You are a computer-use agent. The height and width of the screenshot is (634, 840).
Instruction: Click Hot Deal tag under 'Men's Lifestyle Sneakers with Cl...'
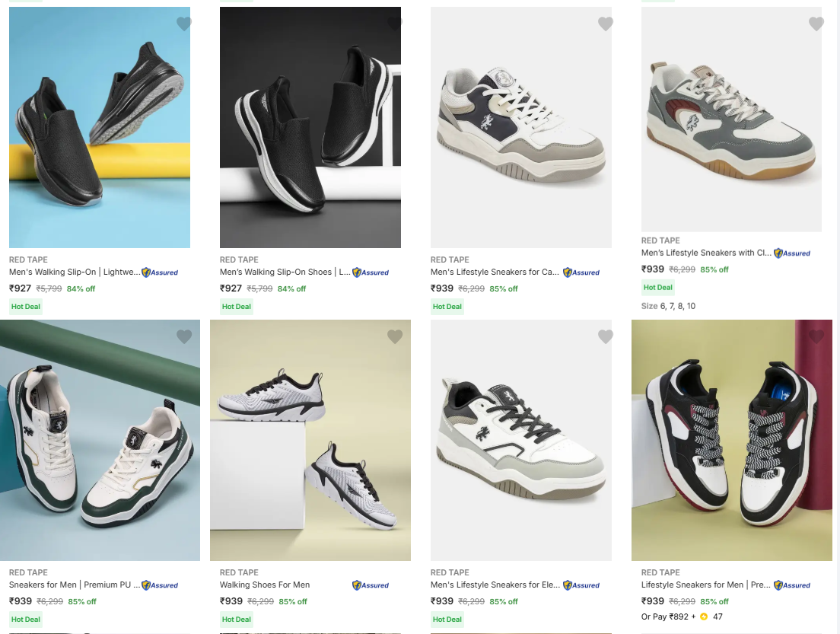click(658, 288)
